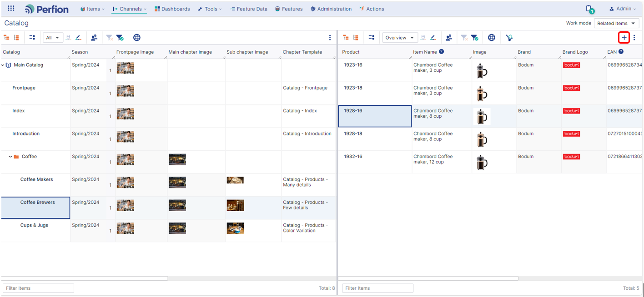Click the Perfion logo

click(x=47, y=9)
